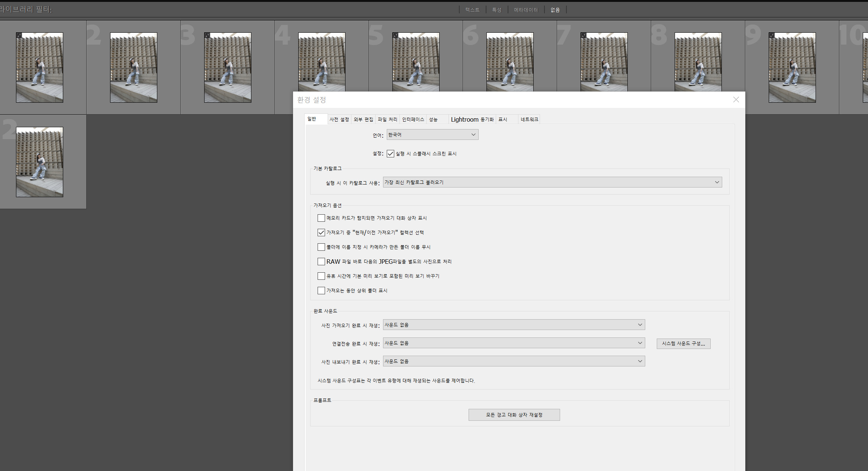Open 사진 내보내기 완료 시 재생 dropdown
This screenshot has width=868, height=471.
point(514,361)
